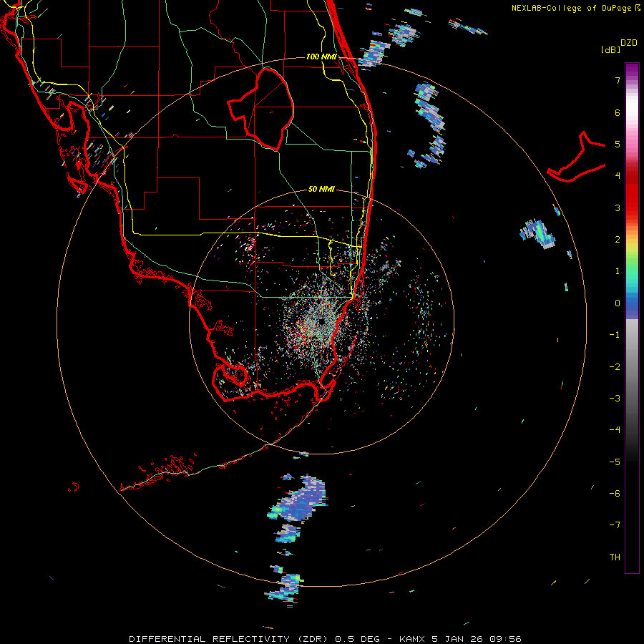The width and height of the screenshot is (644, 644).
Task: Click the KAMX radar station identifier
Action: point(413,639)
